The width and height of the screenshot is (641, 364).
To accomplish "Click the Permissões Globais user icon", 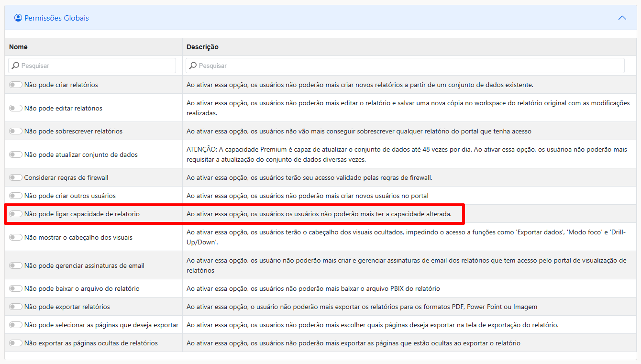I will [x=18, y=18].
